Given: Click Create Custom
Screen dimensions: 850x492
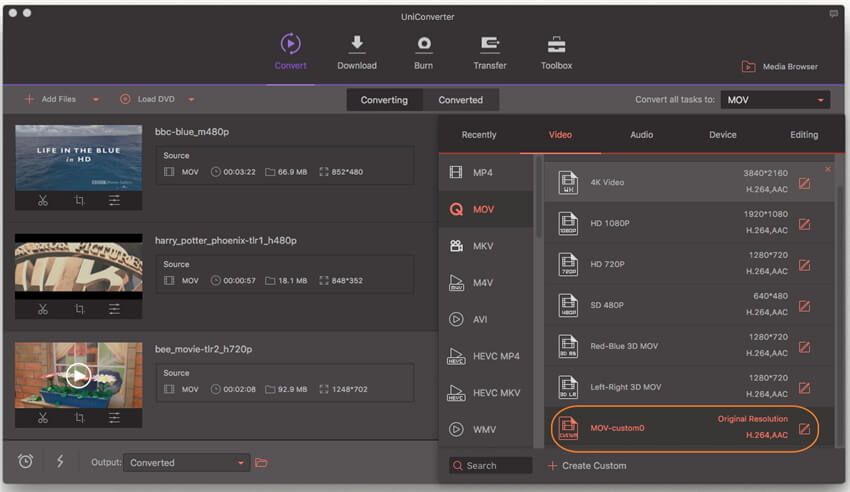Looking at the screenshot, I should tap(587, 465).
